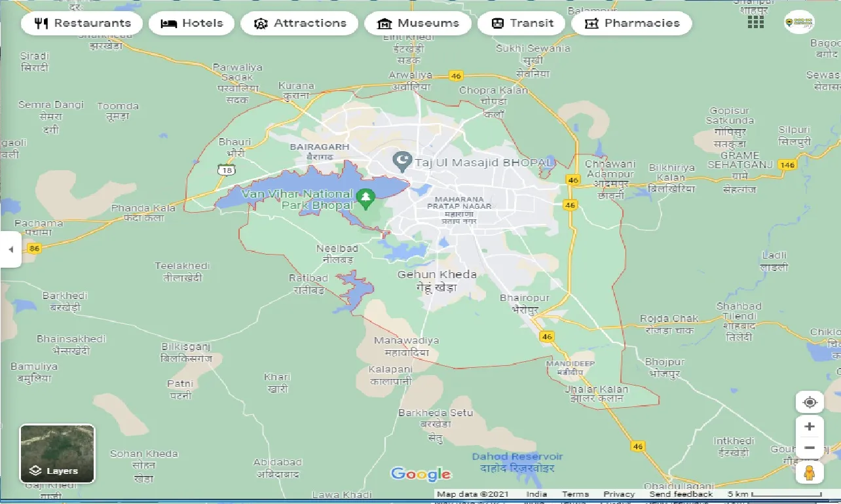Select the Street View pegman
The width and height of the screenshot is (841, 504).
pyautogui.click(x=810, y=473)
